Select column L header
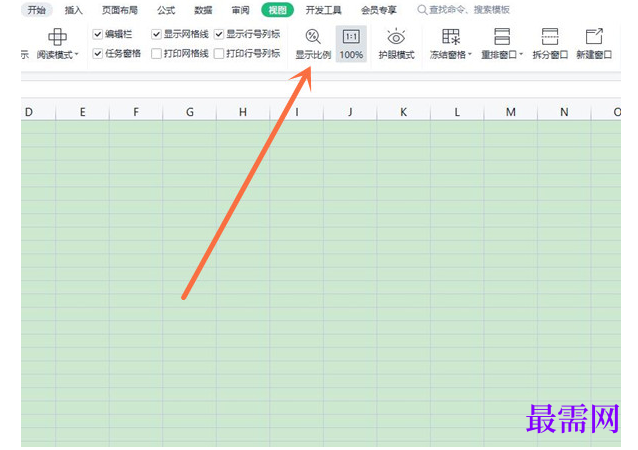This screenshot has width=638, height=450. [x=457, y=112]
